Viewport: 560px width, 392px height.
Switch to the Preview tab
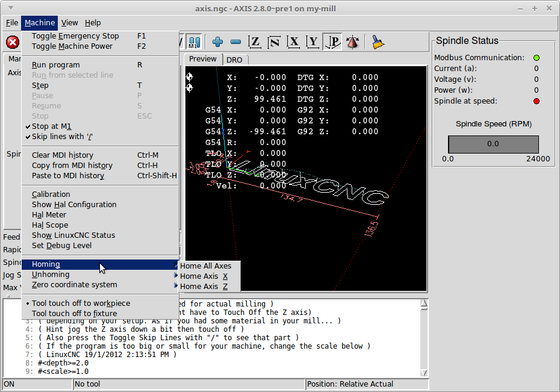202,59
